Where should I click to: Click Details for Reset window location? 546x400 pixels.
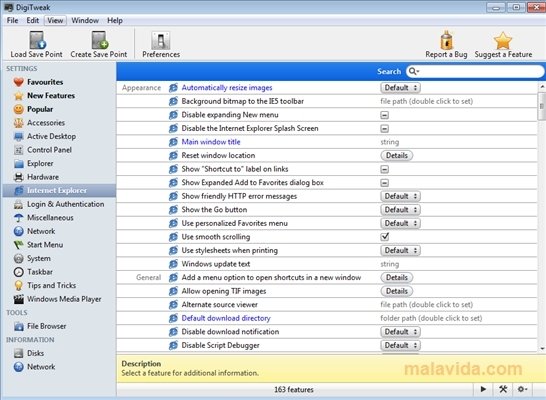(396, 156)
